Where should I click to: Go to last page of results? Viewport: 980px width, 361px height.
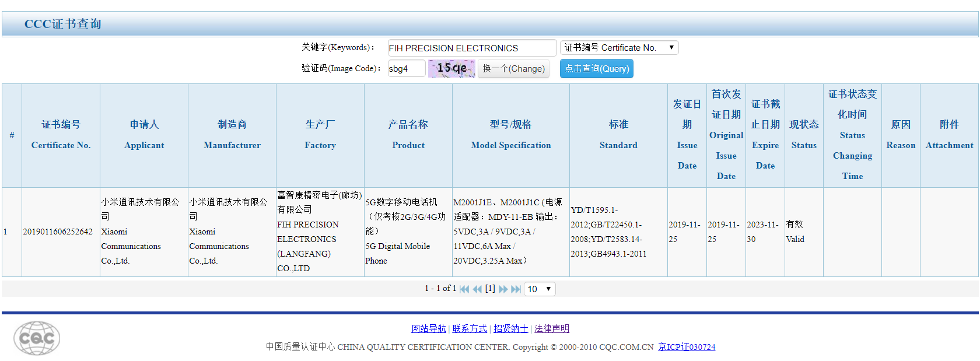pos(516,289)
